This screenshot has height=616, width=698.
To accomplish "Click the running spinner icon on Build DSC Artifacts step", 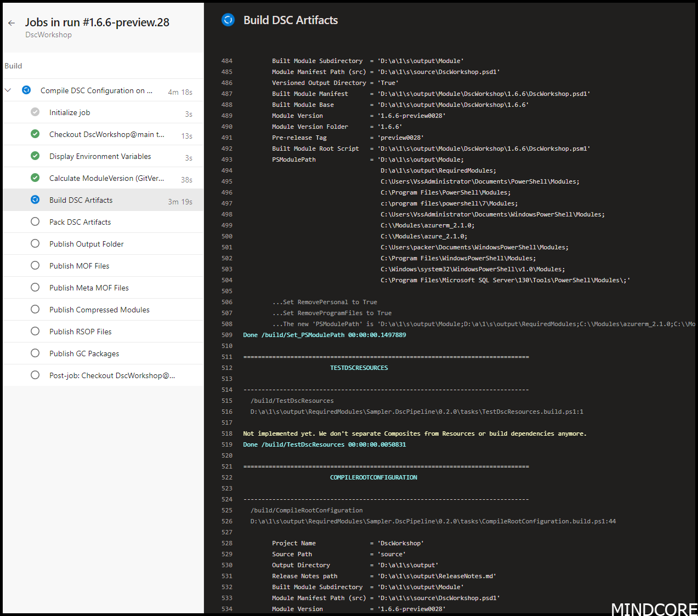I will [35, 199].
